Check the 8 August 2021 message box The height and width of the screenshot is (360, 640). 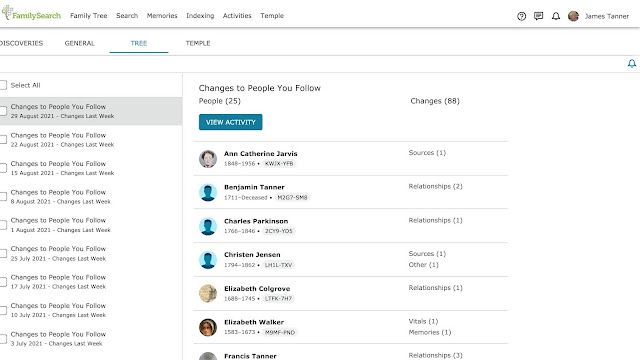pyautogui.click(x=3, y=196)
